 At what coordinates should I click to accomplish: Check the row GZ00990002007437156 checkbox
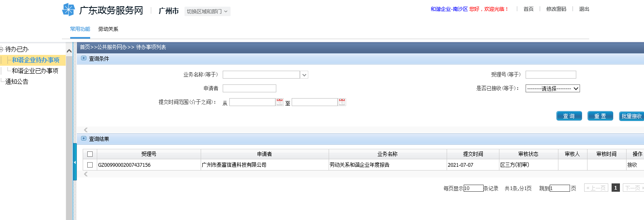[90, 165]
